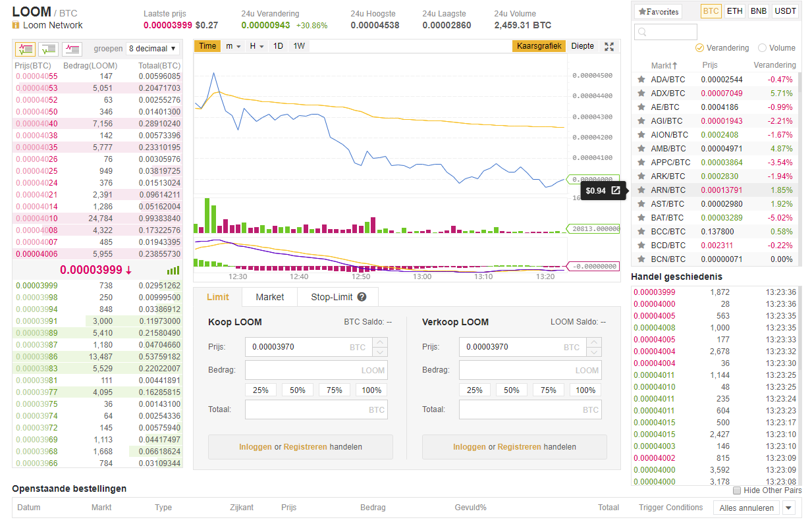Star the ARK/BTC market
Viewport: 812px width, 526px height.
pyautogui.click(x=641, y=176)
